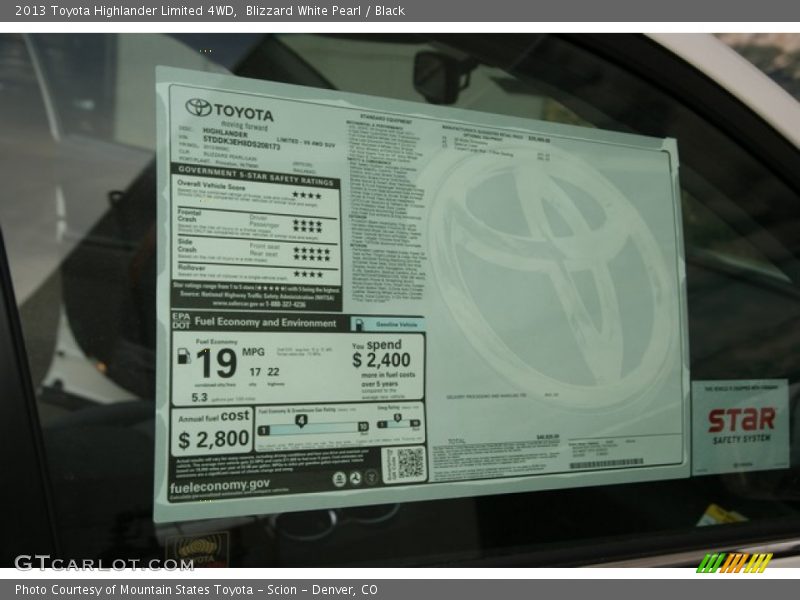Click the Rollover star rating
The height and width of the screenshot is (600, 800).
(308, 273)
